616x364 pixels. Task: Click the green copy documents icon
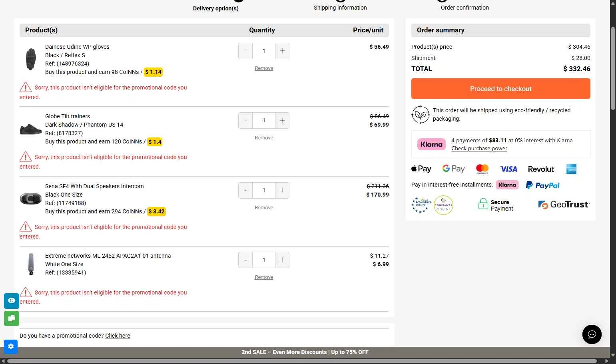point(12,318)
